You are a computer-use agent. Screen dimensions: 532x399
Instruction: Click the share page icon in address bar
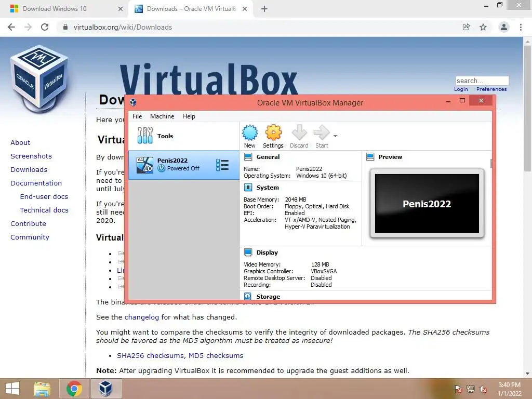pyautogui.click(x=467, y=27)
